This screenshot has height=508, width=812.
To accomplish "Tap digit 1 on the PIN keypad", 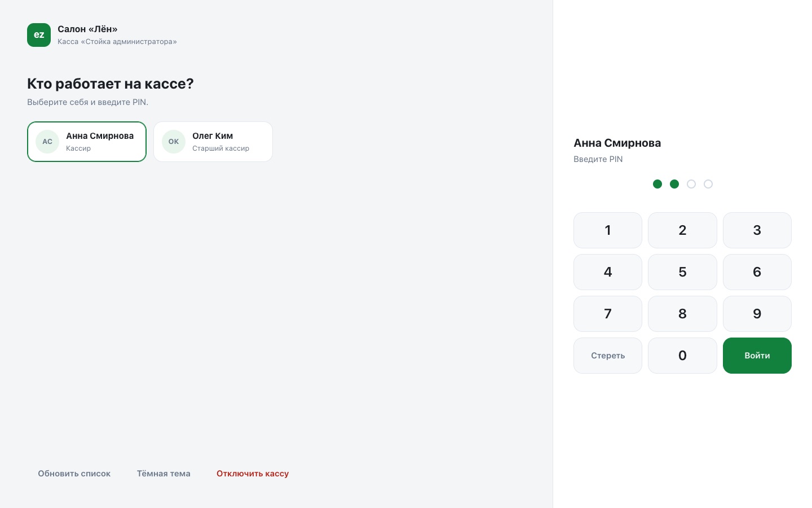I will pyautogui.click(x=608, y=230).
